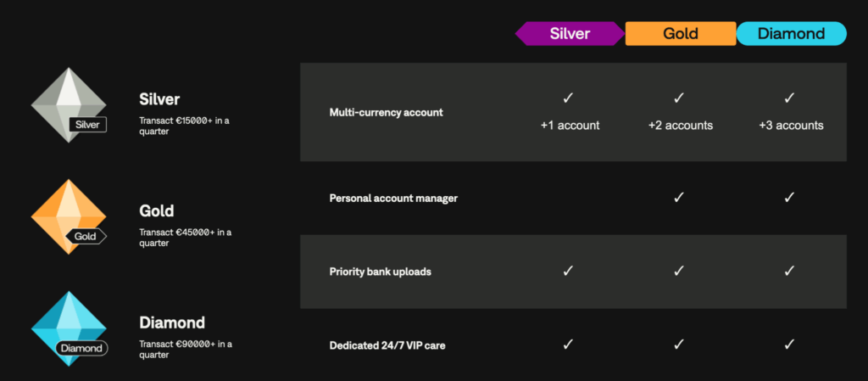Click Gold checkmark for Priority bank uploads
The height and width of the screenshot is (381, 868).
click(679, 271)
